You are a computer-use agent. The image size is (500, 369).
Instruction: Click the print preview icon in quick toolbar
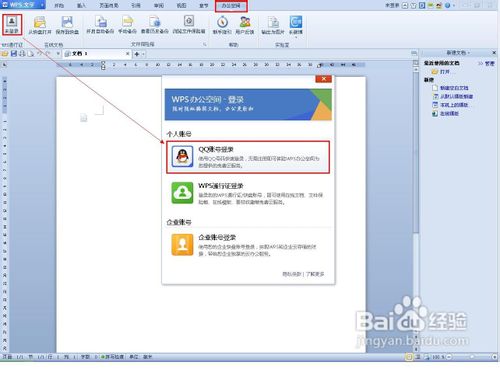30,54
